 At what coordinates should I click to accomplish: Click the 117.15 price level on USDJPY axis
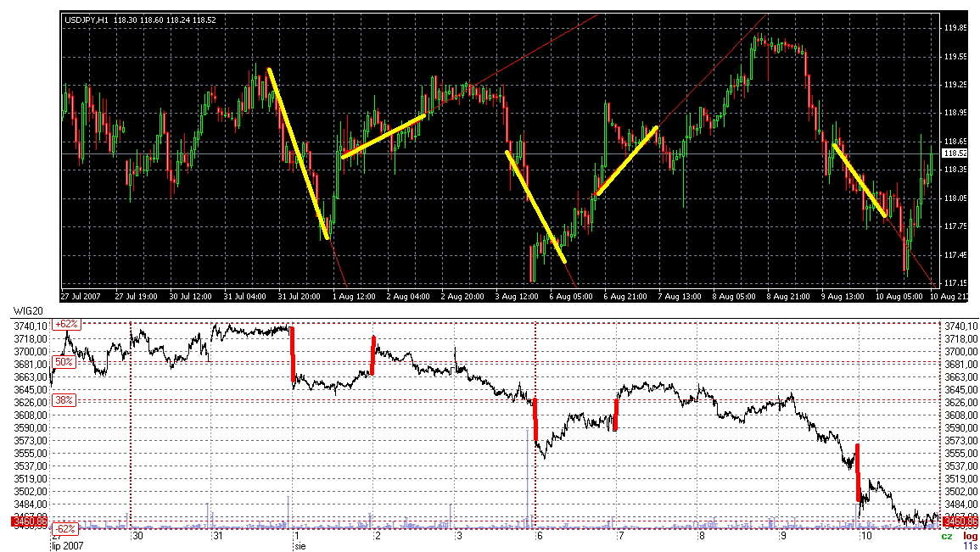[x=955, y=283]
